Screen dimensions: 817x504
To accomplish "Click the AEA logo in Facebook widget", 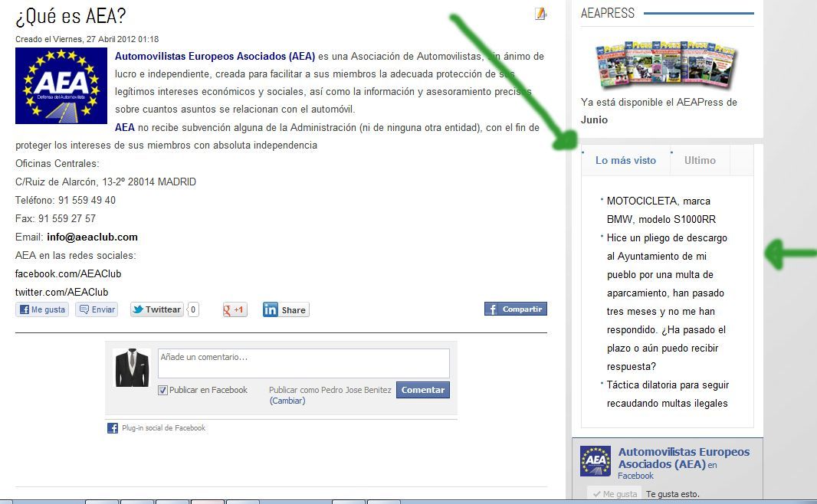I will [x=595, y=461].
